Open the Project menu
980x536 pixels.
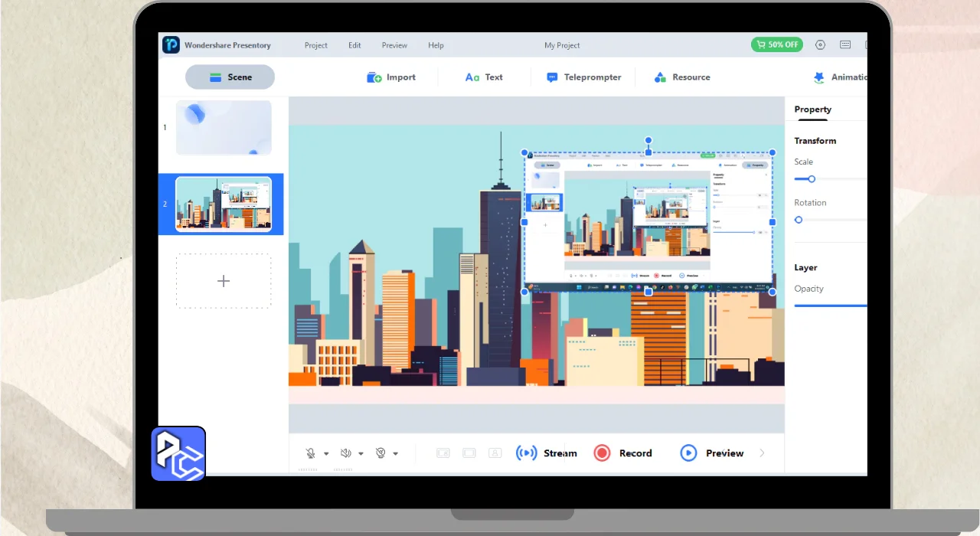point(315,45)
